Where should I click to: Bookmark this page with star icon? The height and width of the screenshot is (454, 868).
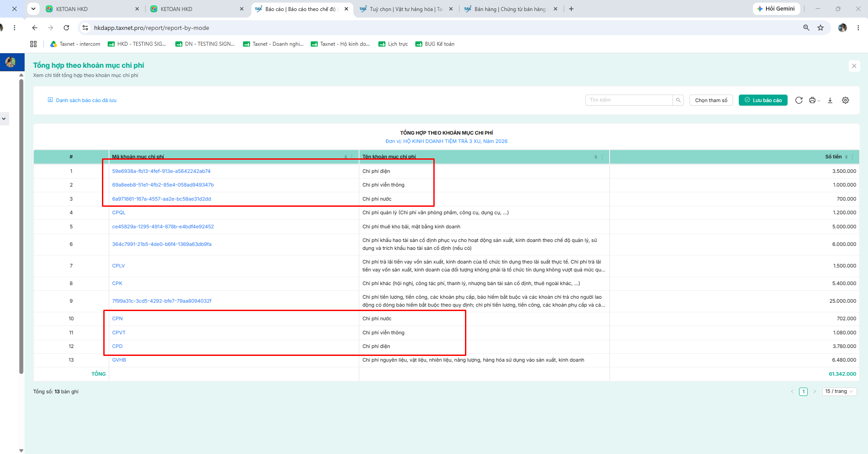(x=821, y=28)
